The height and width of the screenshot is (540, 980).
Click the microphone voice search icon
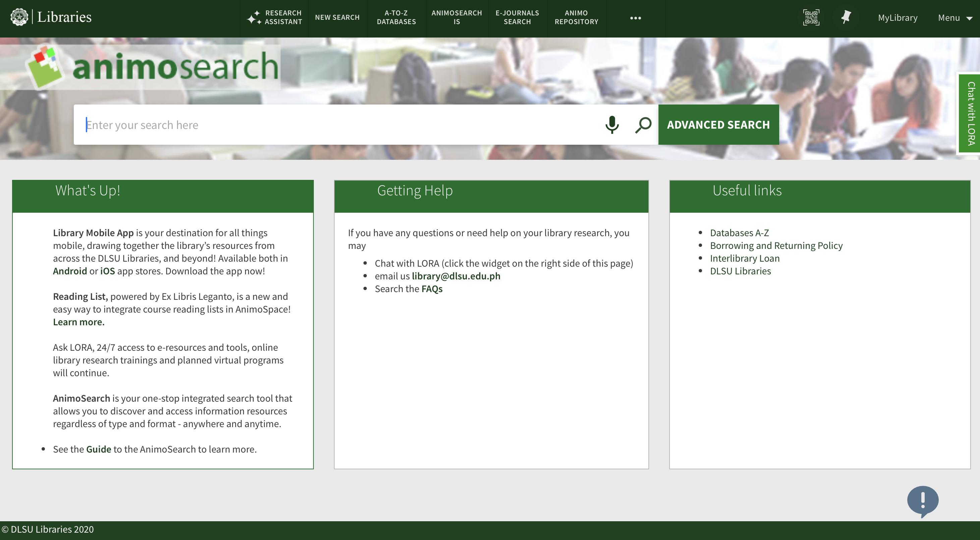(612, 125)
